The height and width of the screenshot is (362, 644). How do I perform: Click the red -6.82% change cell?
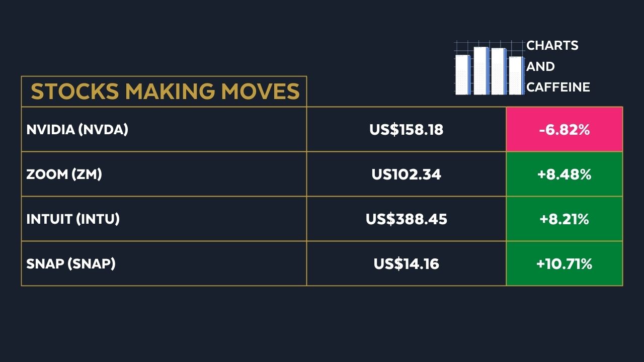[564, 130]
